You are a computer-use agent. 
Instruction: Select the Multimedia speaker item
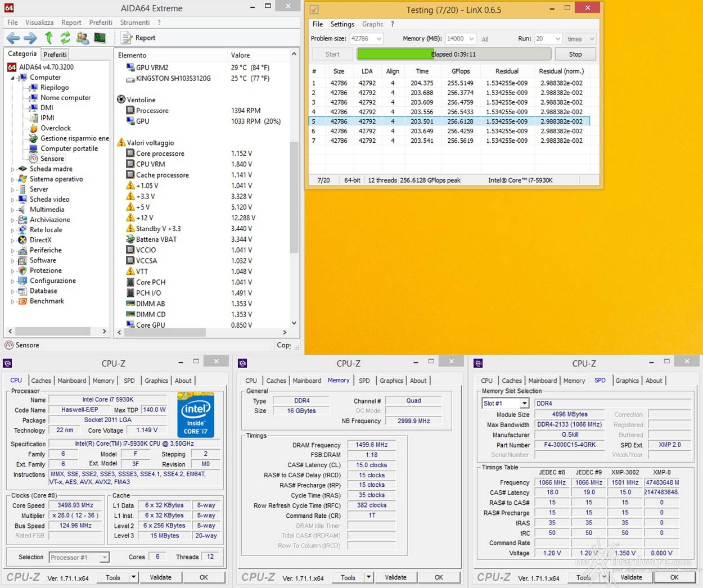(47, 209)
